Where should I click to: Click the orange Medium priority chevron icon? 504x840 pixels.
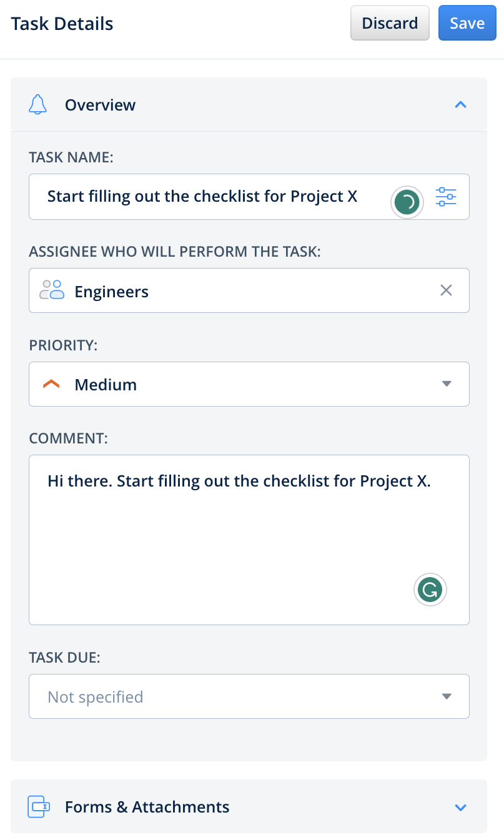[51, 385]
